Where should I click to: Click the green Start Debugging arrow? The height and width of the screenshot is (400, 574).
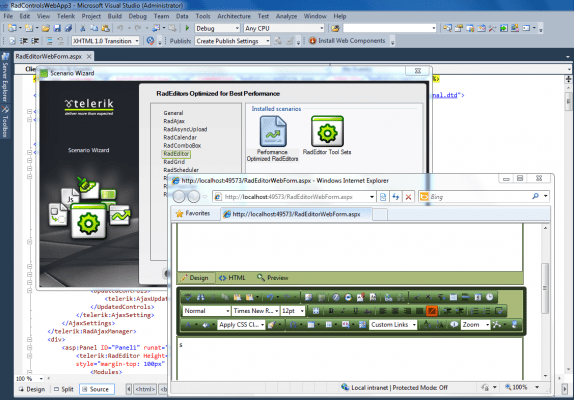point(187,28)
